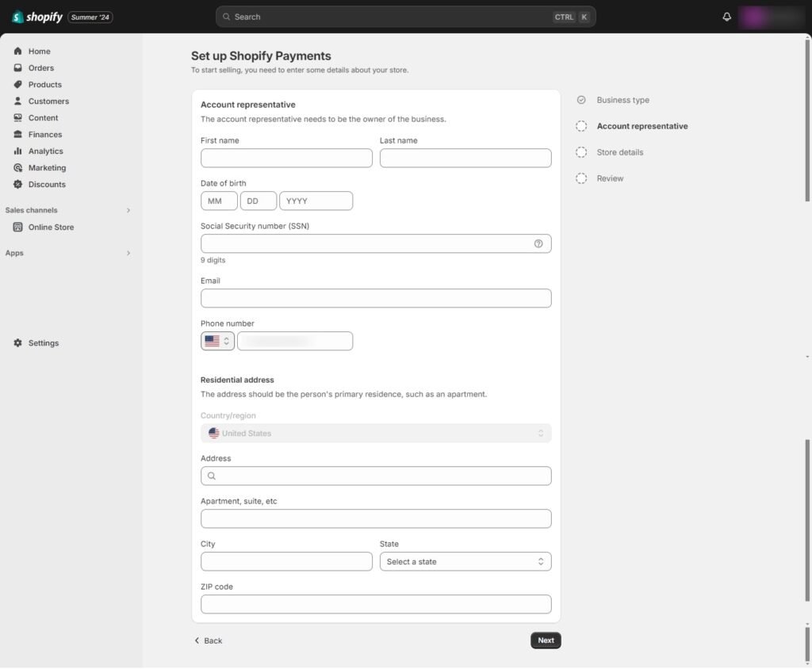Select the Store details step label
This screenshot has height=669, width=812.
coord(619,152)
